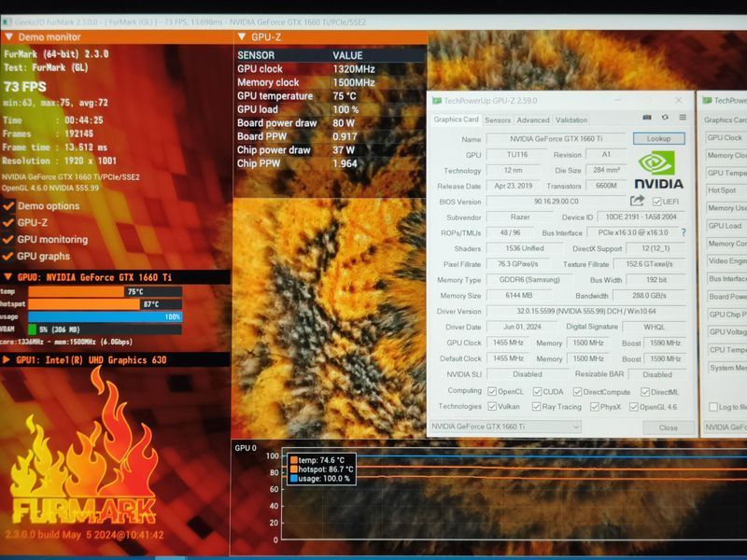The height and width of the screenshot is (560, 747).
Task: Click the BIOS export share icon
Action: coord(638,201)
